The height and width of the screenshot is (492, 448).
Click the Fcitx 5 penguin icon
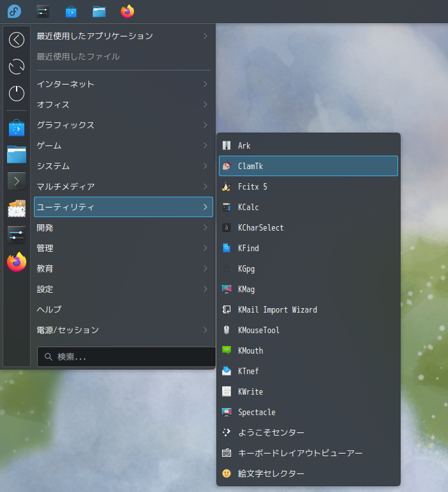[x=227, y=186]
